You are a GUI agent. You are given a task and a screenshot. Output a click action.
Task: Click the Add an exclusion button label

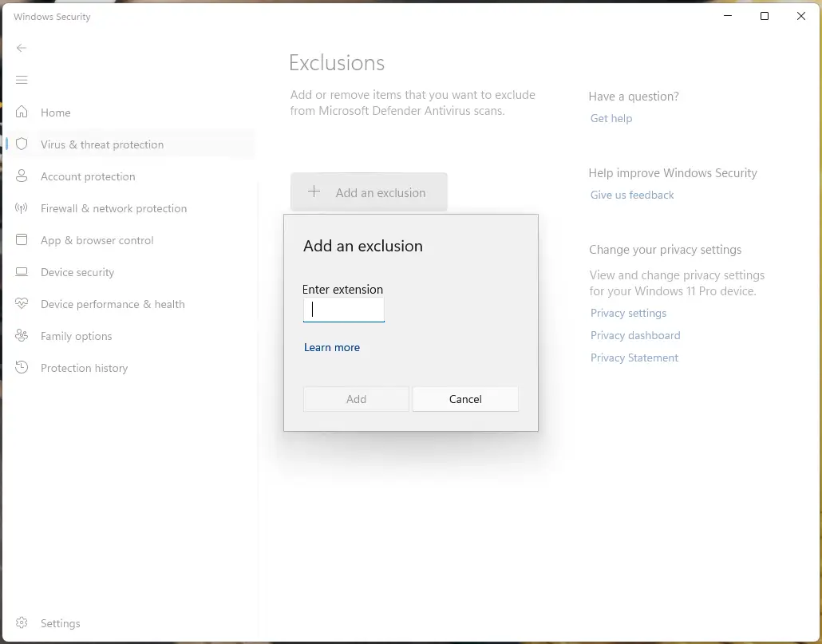tap(381, 193)
